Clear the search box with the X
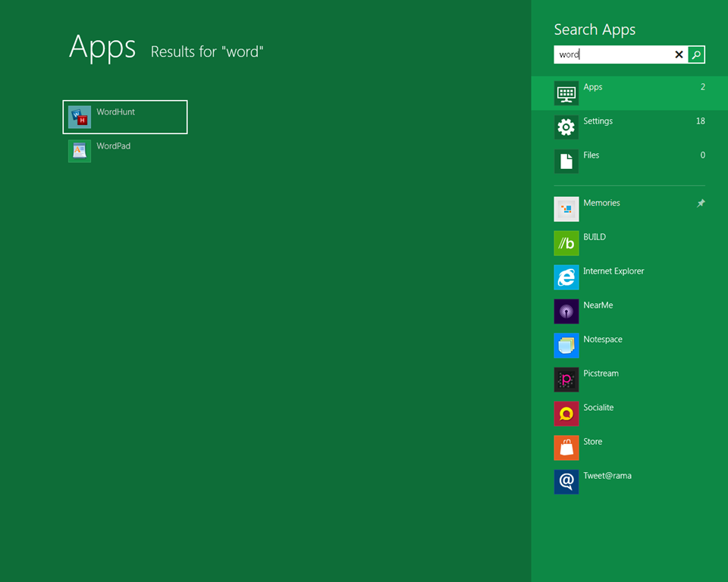The image size is (728, 582). pyautogui.click(x=679, y=55)
